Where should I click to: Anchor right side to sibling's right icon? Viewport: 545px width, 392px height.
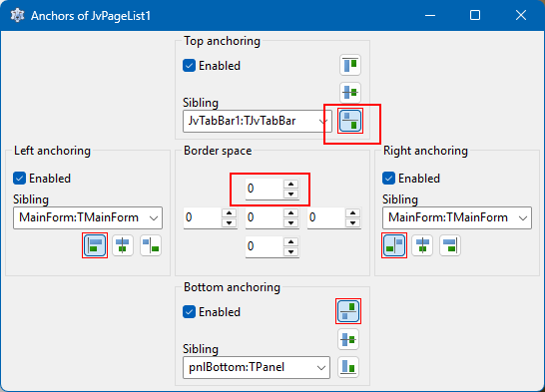450,245
